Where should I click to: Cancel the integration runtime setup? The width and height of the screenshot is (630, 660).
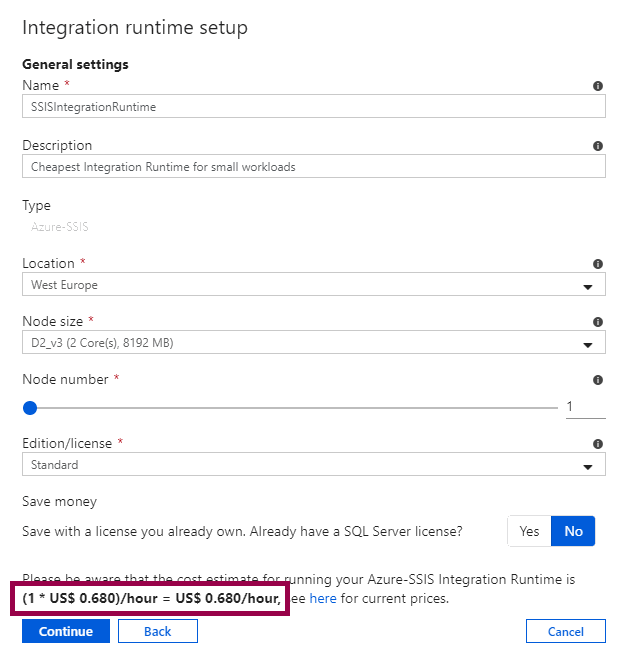pos(565,631)
